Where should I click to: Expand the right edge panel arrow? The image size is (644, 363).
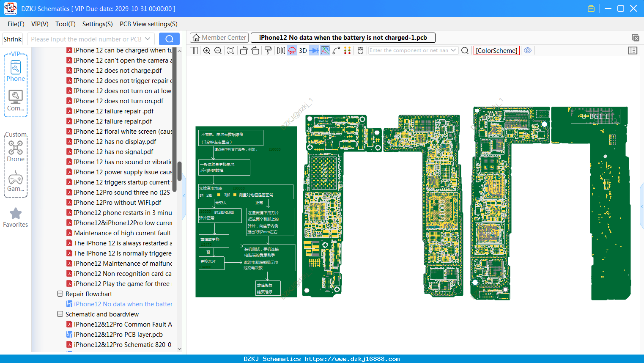pyautogui.click(x=642, y=206)
